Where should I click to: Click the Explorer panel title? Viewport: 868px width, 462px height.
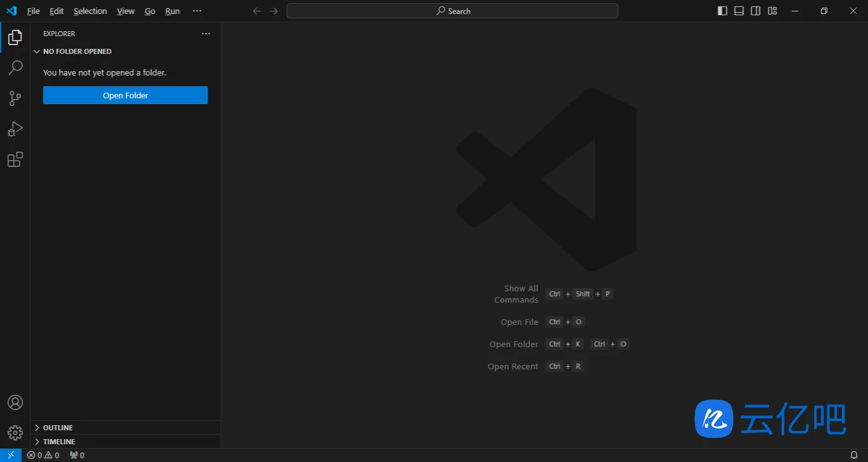(59, 34)
